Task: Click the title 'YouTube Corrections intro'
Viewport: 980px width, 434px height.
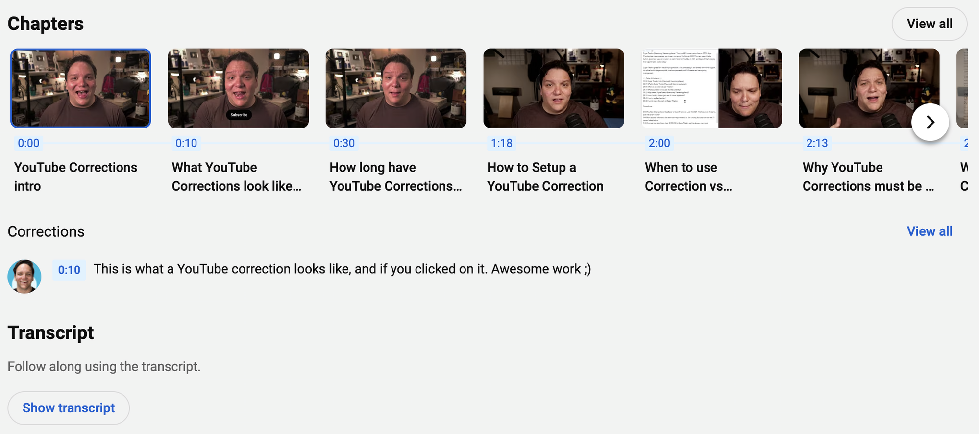Action: (x=76, y=177)
